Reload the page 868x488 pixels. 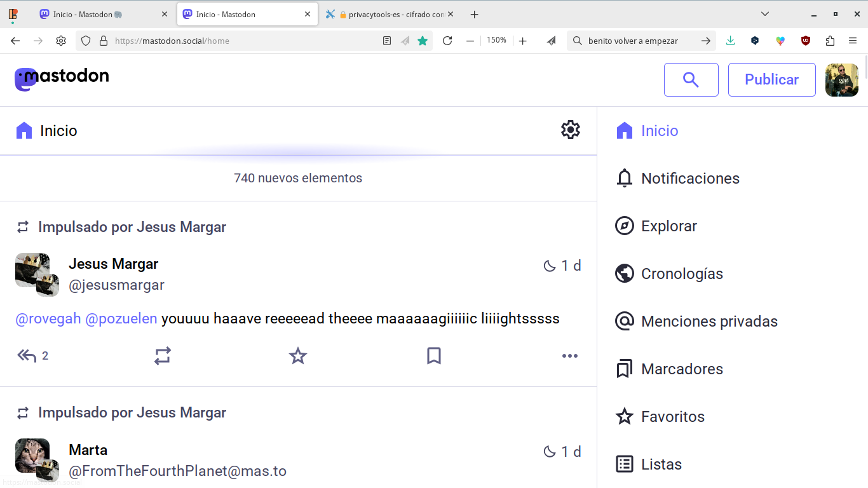447,41
